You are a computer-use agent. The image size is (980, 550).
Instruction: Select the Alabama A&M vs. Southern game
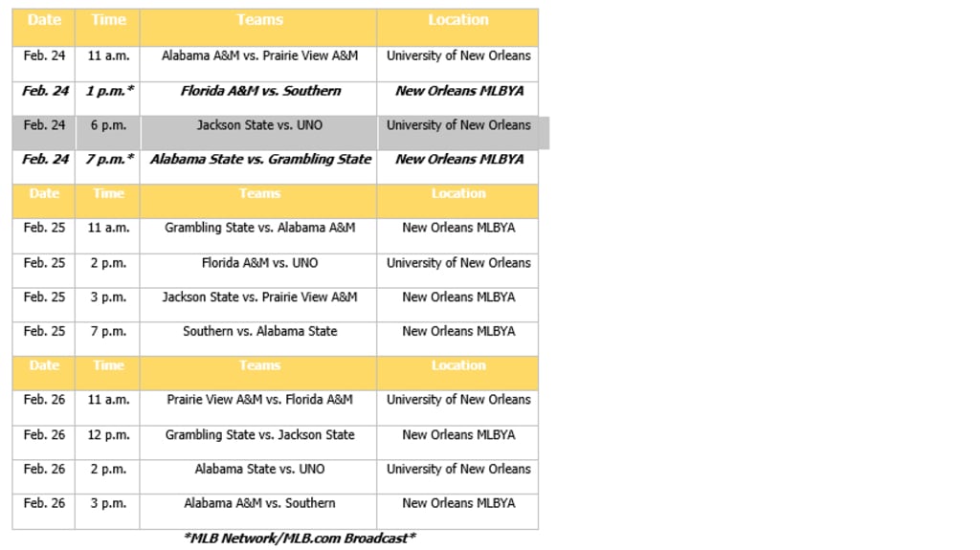[259, 503]
